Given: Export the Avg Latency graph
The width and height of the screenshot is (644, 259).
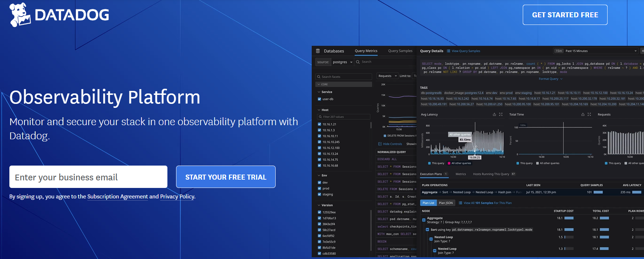Looking at the screenshot, I should coord(494,114).
